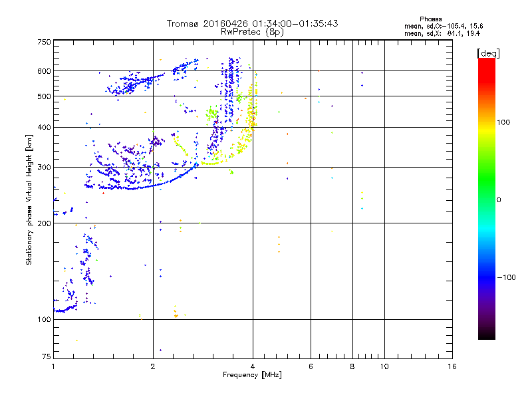
Task: Click the x-axis tick '4'
Action: pos(253,366)
